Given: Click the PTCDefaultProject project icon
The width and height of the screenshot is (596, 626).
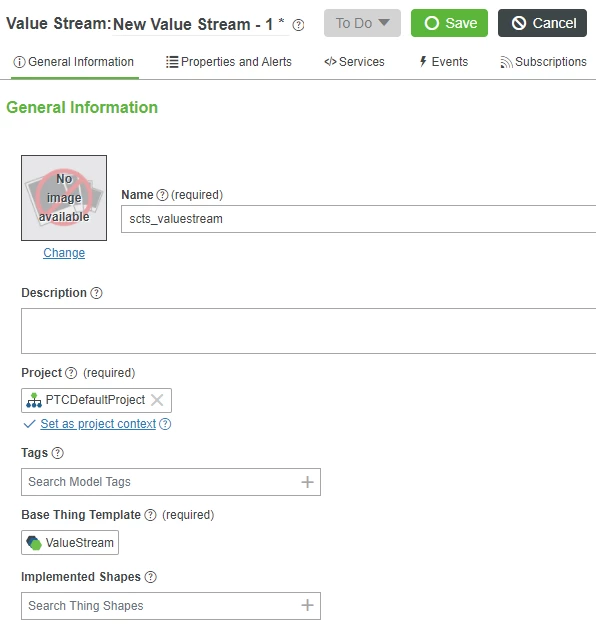Looking at the screenshot, I should (x=34, y=400).
